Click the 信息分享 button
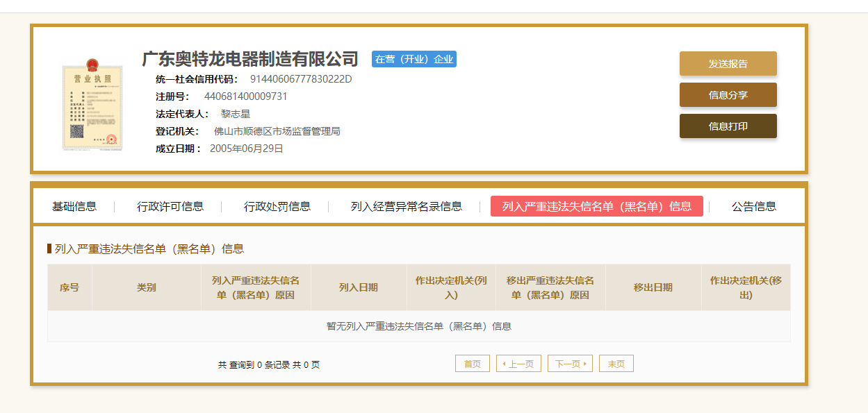Image resolution: width=868 pixels, height=413 pixels. 728,95
